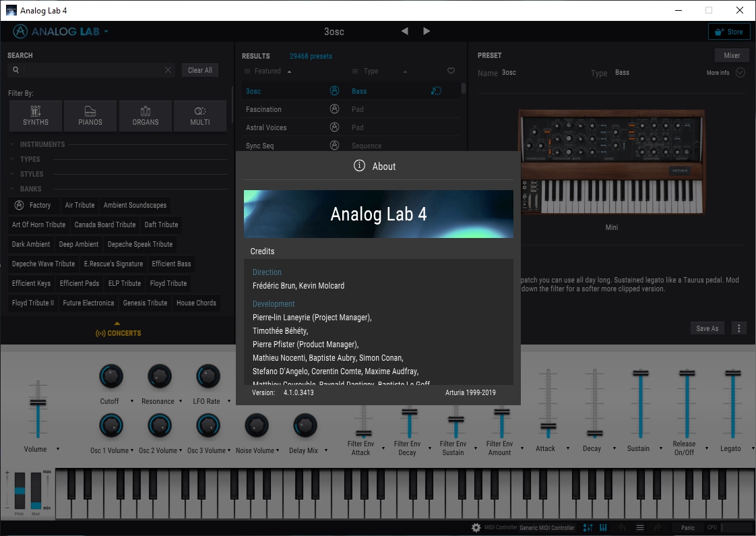Toggle the controls sliders panel icon
The width and height of the screenshot is (756, 536).
pyautogui.click(x=588, y=528)
